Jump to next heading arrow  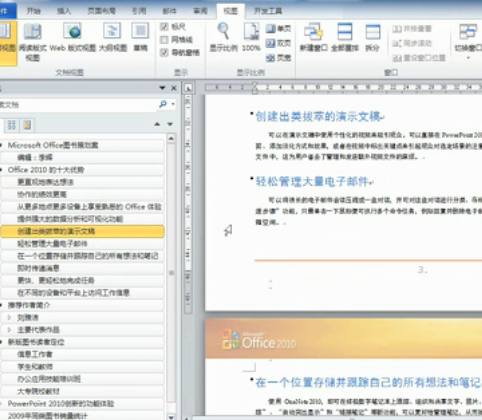pyautogui.click(x=170, y=124)
